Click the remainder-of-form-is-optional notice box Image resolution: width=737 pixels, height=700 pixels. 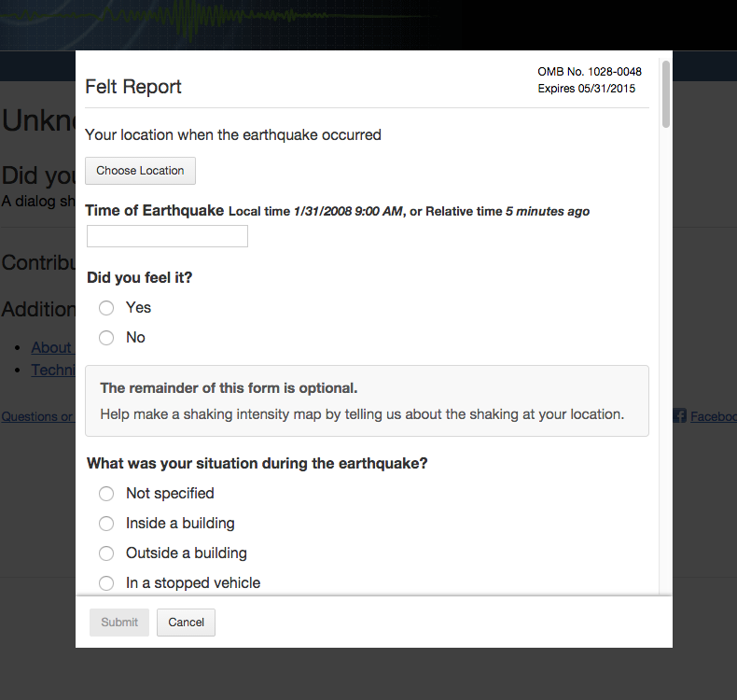click(367, 401)
